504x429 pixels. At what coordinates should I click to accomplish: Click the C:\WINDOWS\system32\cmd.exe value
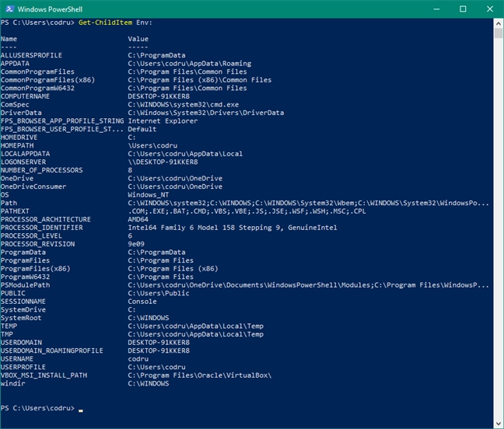[x=184, y=105]
